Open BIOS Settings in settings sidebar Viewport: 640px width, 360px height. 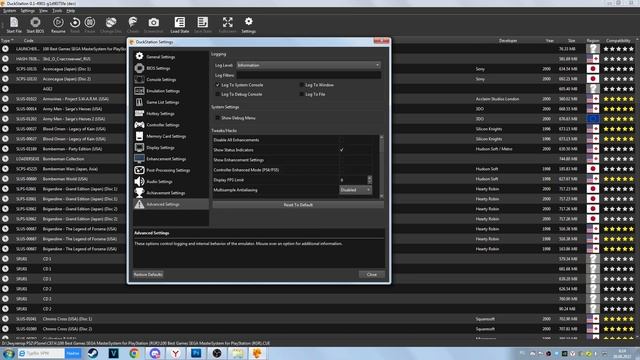click(x=171, y=68)
